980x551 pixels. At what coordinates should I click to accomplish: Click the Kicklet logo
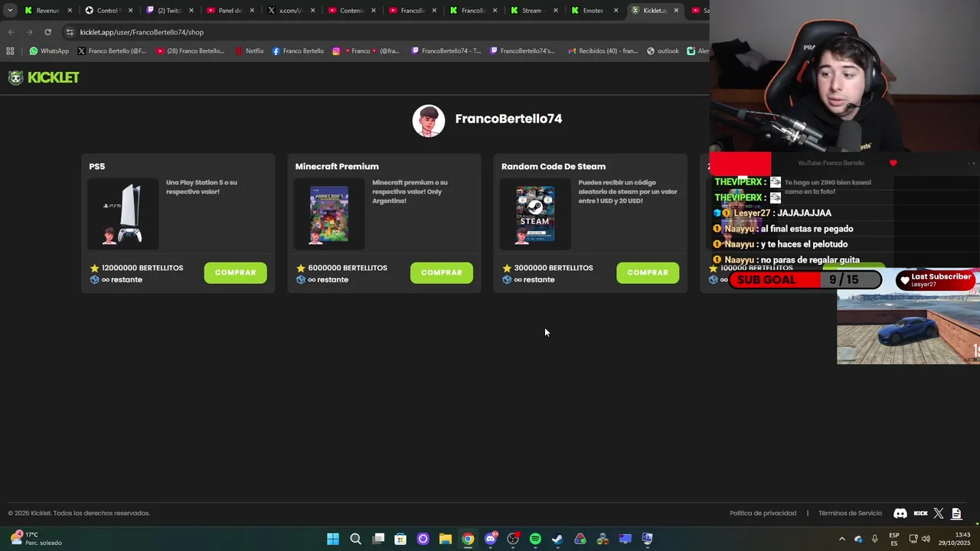click(x=44, y=77)
